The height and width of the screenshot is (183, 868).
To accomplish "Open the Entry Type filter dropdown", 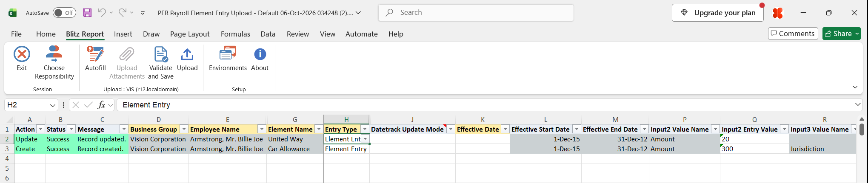I will [x=365, y=129].
